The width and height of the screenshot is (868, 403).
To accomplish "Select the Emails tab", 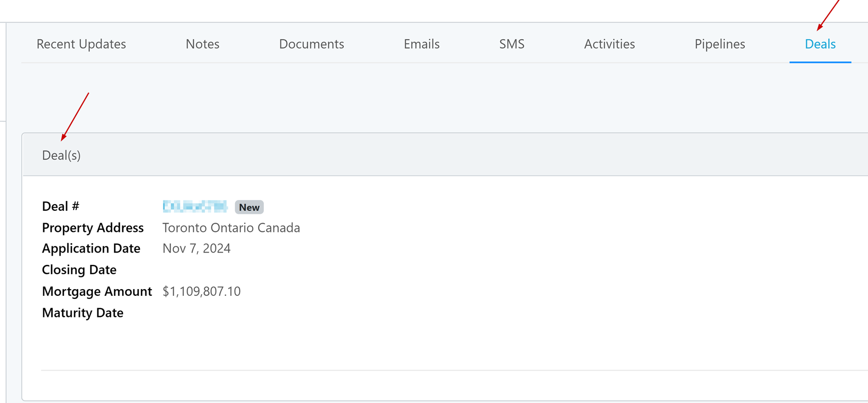I will (x=422, y=44).
